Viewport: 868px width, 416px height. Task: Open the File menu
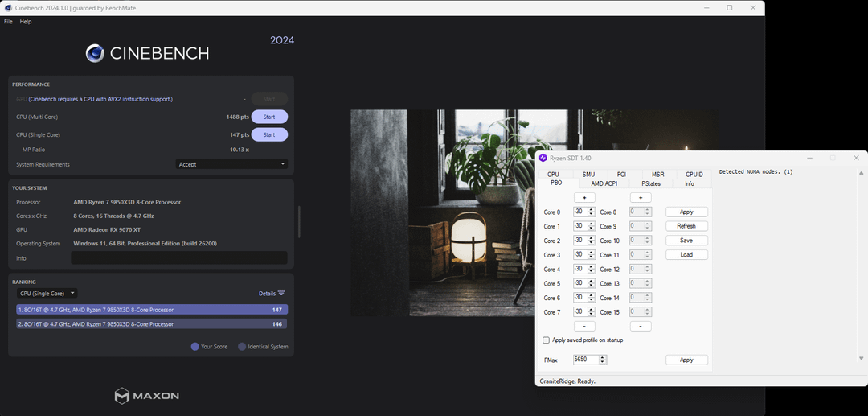tap(8, 22)
